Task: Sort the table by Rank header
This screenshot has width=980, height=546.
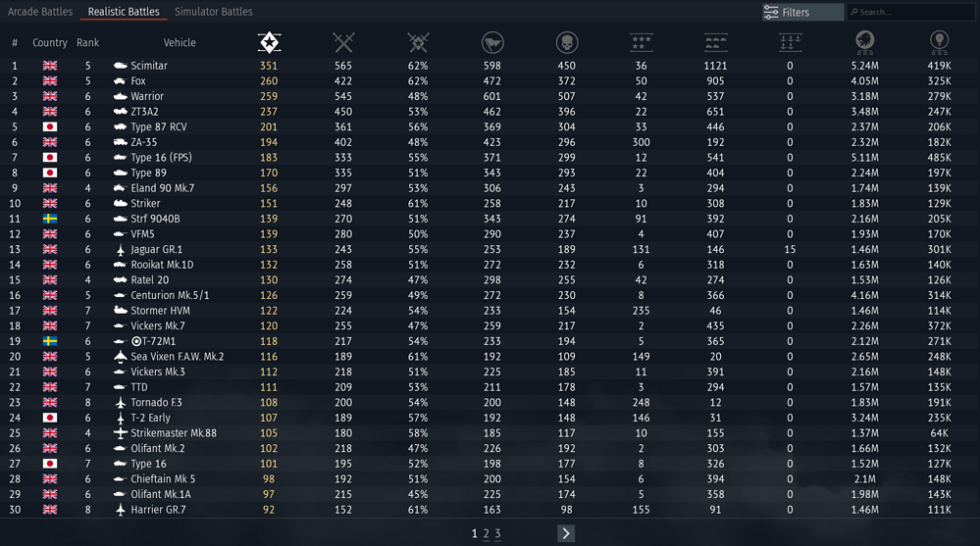Action: click(x=87, y=43)
